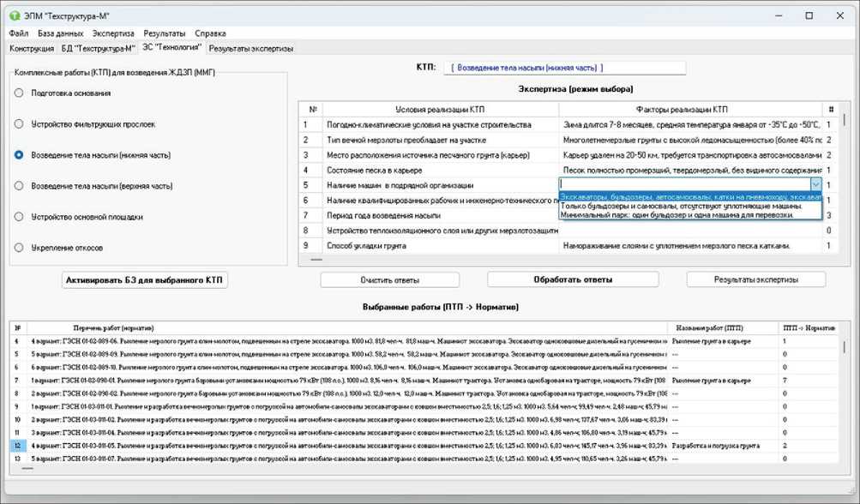
Task: Pick option "Минимальный парк: один бульдозер"
Action: (x=690, y=215)
